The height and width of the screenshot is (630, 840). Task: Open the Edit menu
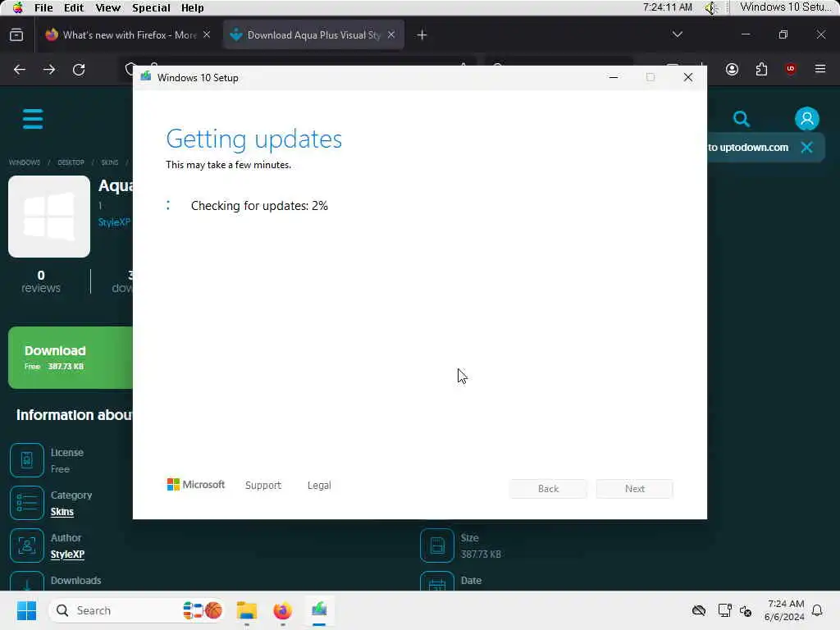(x=73, y=7)
